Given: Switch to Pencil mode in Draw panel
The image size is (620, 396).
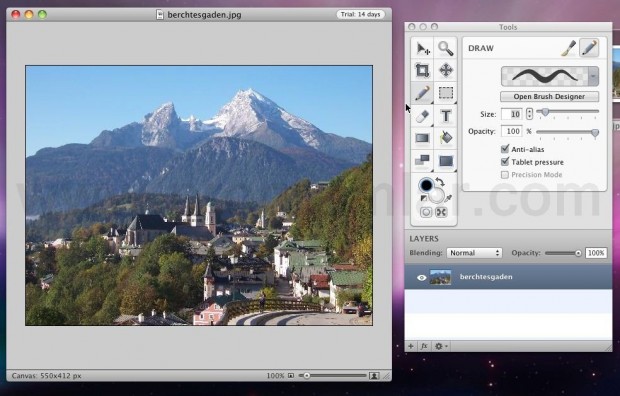Looking at the screenshot, I should 589,48.
